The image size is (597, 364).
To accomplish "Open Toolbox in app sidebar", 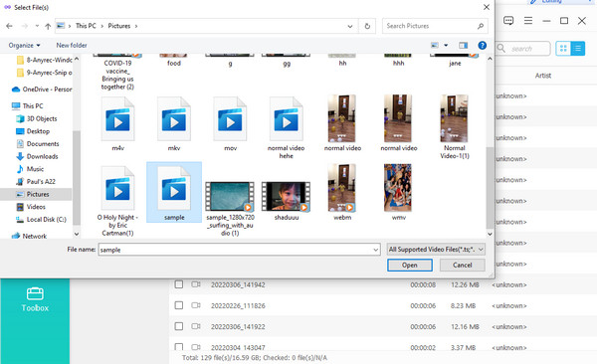I will (x=35, y=299).
